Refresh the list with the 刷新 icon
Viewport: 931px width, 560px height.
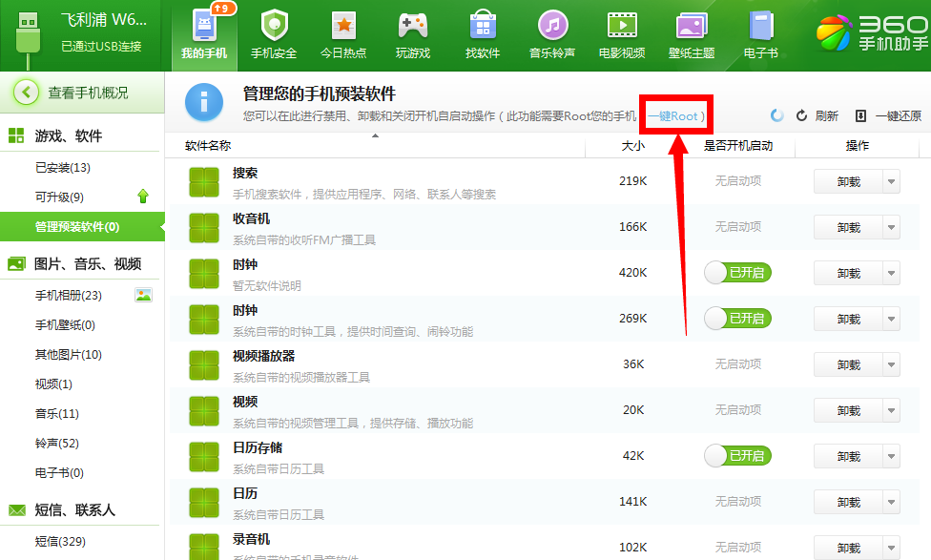[801, 114]
